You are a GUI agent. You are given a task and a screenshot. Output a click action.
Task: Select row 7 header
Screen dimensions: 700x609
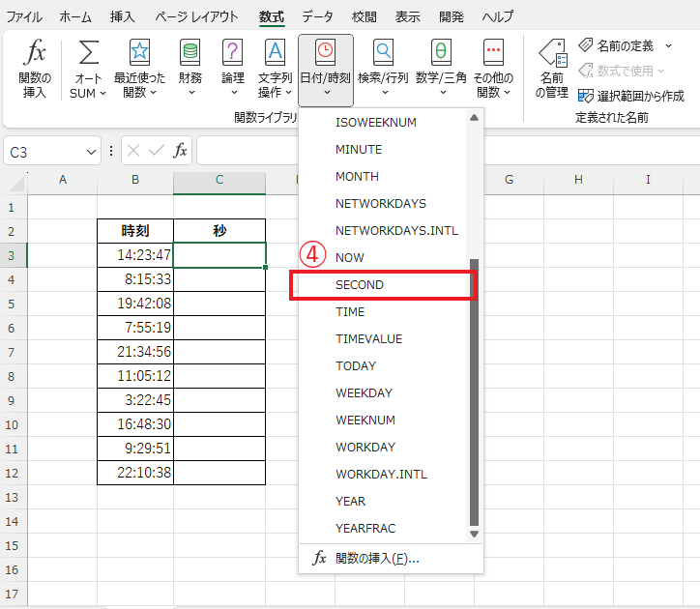click(13, 352)
